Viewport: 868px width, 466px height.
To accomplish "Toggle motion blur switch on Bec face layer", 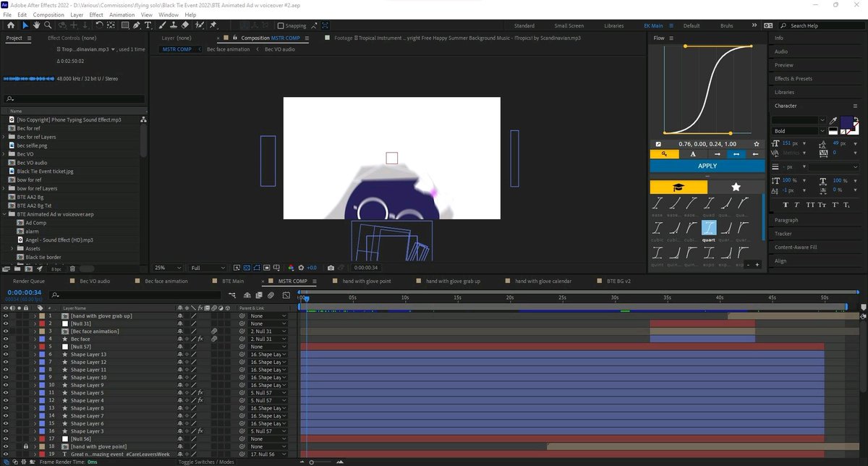I will coord(214,339).
